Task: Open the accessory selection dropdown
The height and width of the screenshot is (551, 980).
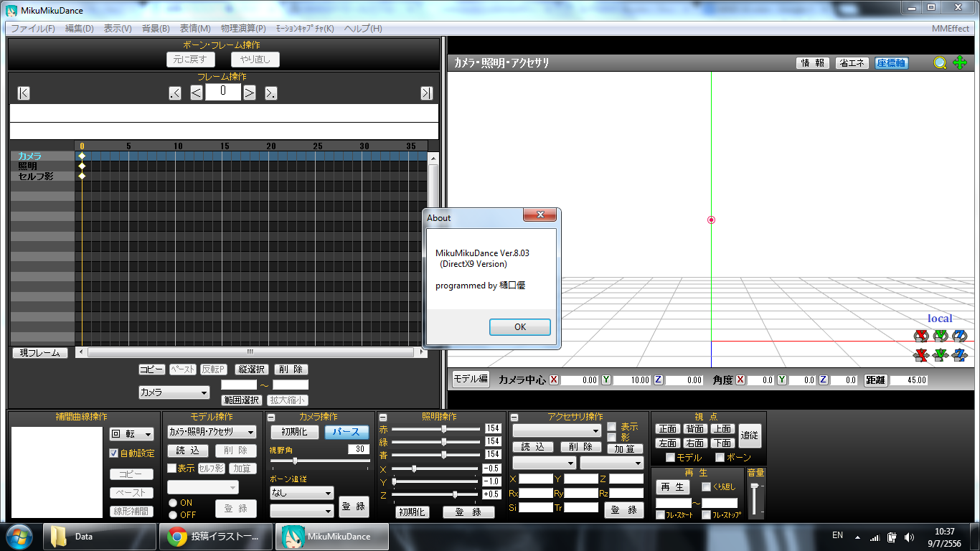Action: click(x=557, y=430)
